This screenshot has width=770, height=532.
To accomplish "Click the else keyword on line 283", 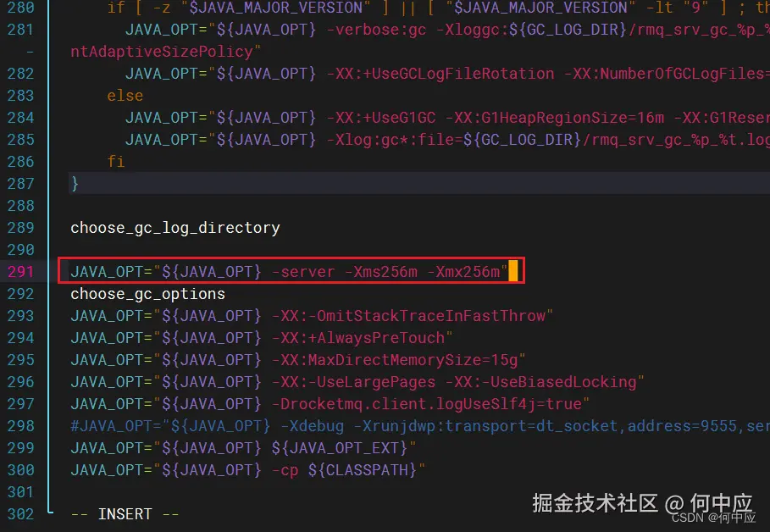I will pyautogui.click(x=125, y=95).
